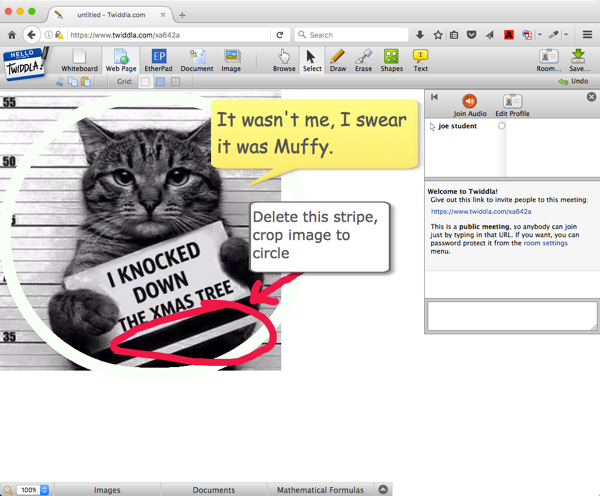
Task: Activate the Select tool
Action: pos(312,60)
